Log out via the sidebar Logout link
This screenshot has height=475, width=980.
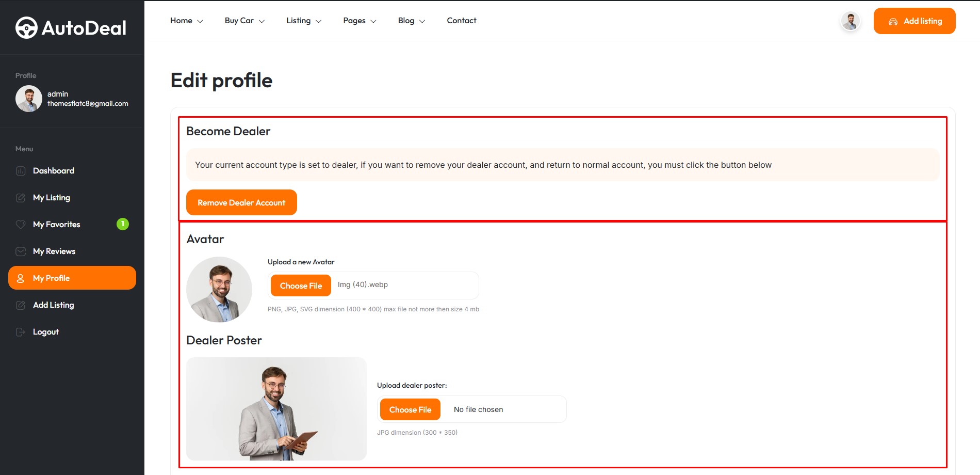click(72, 332)
